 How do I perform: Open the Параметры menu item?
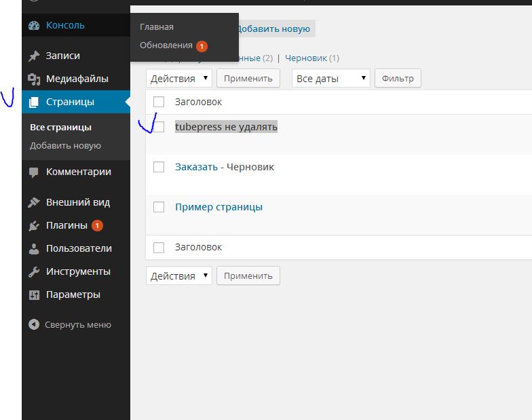pos(76,294)
